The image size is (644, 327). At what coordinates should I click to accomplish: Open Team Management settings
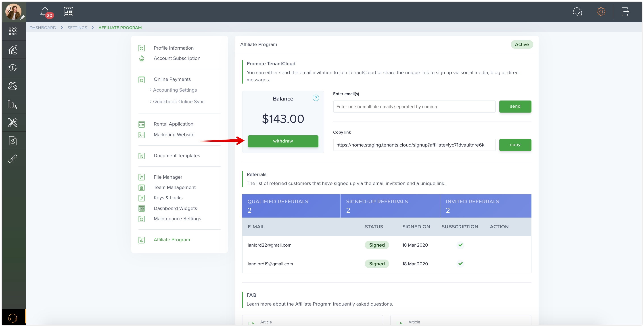(x=174, y=187)
